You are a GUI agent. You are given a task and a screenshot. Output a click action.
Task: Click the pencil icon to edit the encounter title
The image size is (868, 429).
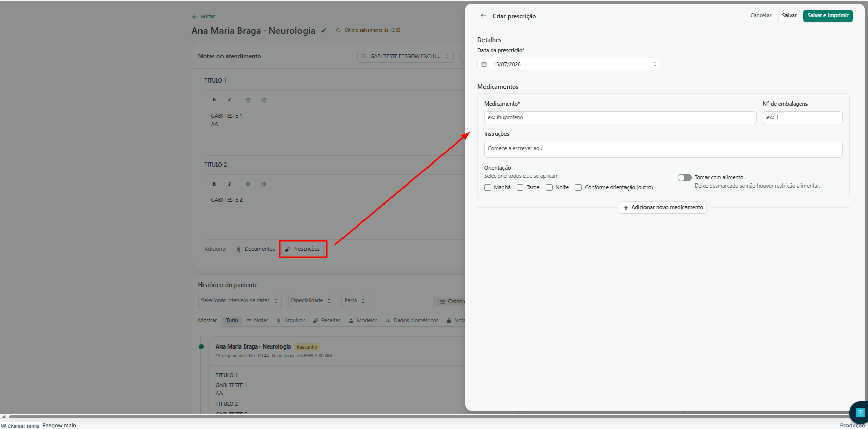[324, 30]
